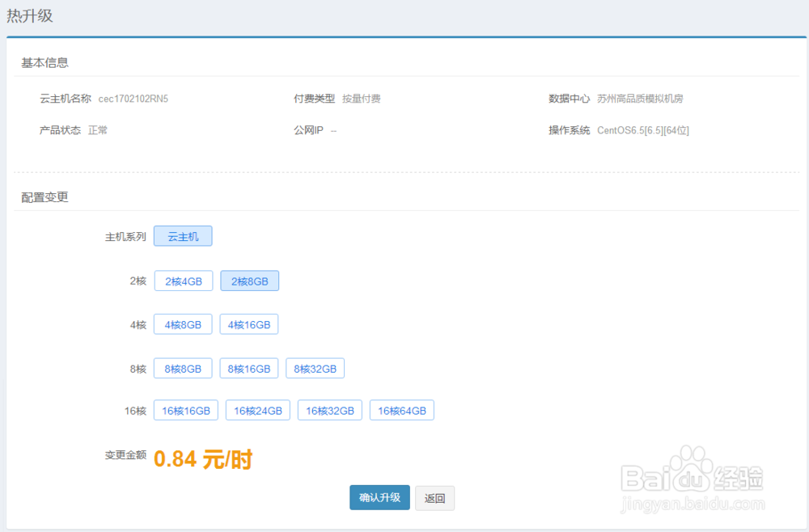Viewport: 809px width, 532px height.
Task: Choose the 8核8GB option
Action: [x=183, y=368]
